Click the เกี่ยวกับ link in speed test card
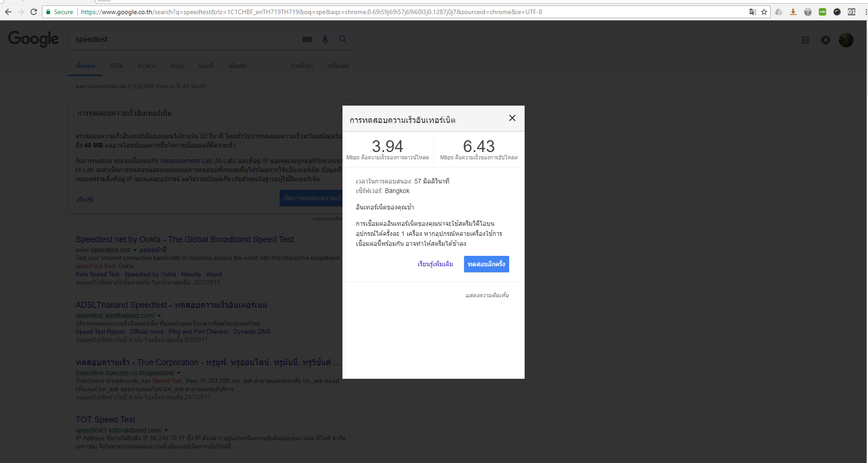The width and height of the screenshot is (868, 463). tap(85, 200)
